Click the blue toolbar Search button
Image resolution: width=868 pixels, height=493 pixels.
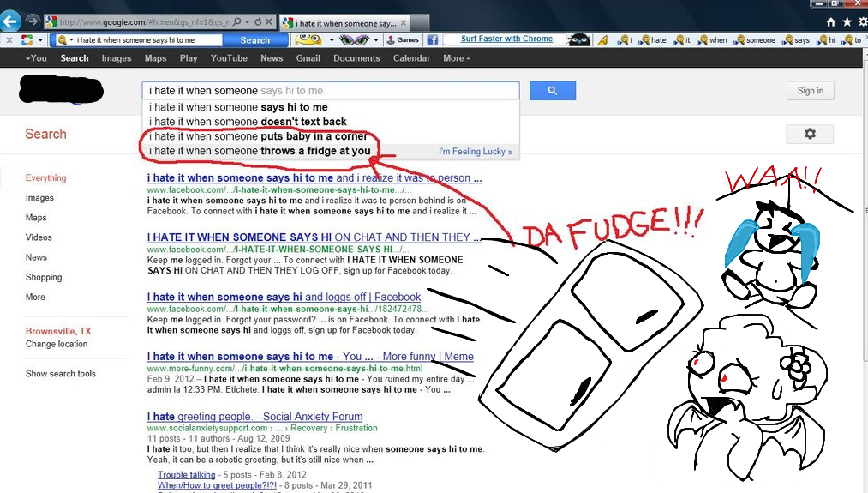(x=254, y=40)
